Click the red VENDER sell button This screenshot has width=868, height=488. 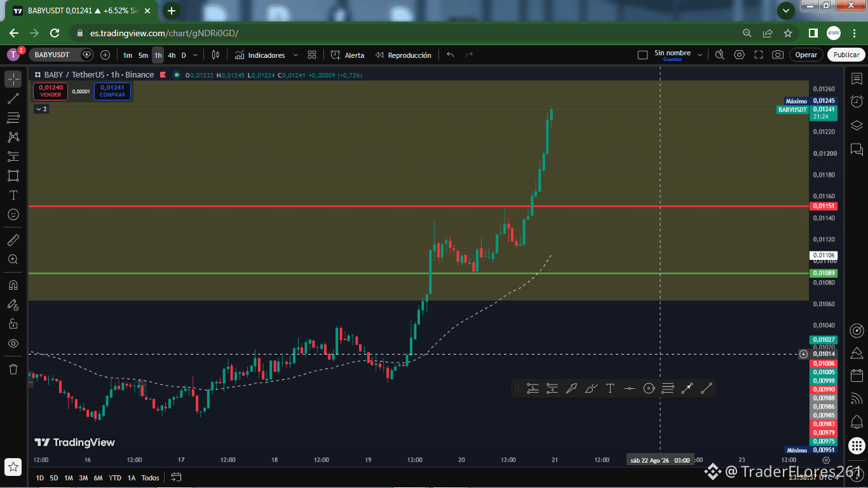click(x=50, y=91)
